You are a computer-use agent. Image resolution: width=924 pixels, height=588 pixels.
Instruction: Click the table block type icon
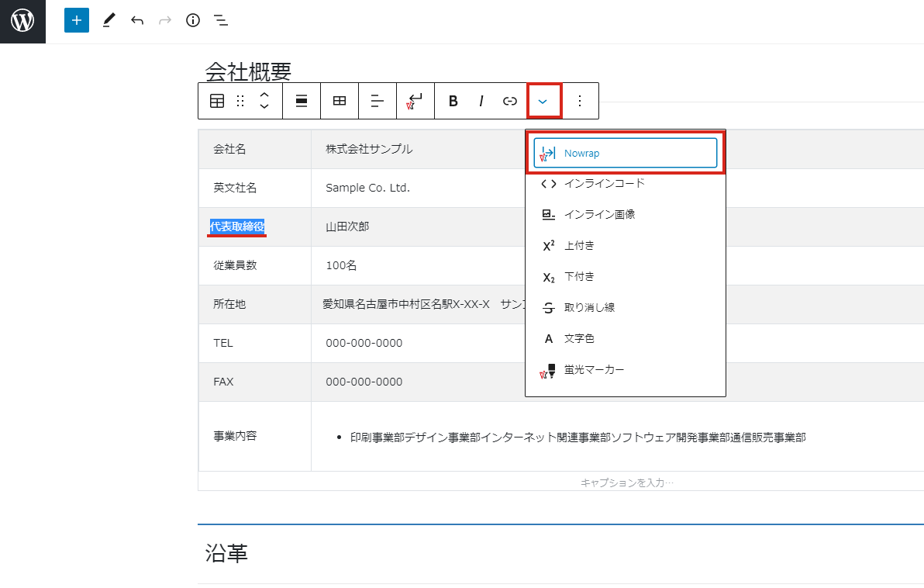217,101
